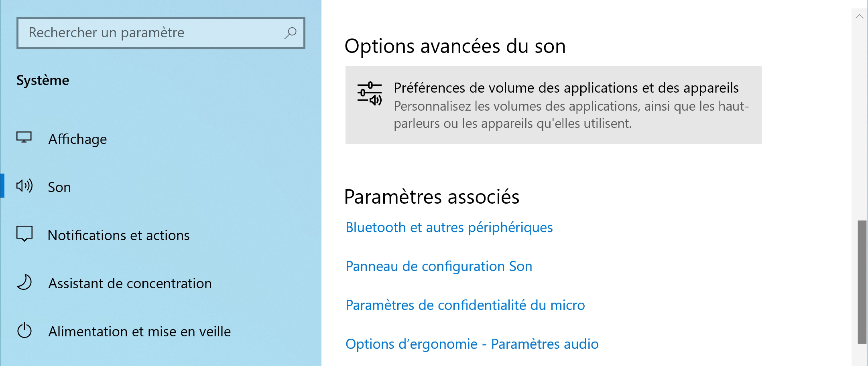Click Paramètres de confidentialité du micro
Image resolution: width=868 pixels, height=366 pixels.
click(465, 305)
